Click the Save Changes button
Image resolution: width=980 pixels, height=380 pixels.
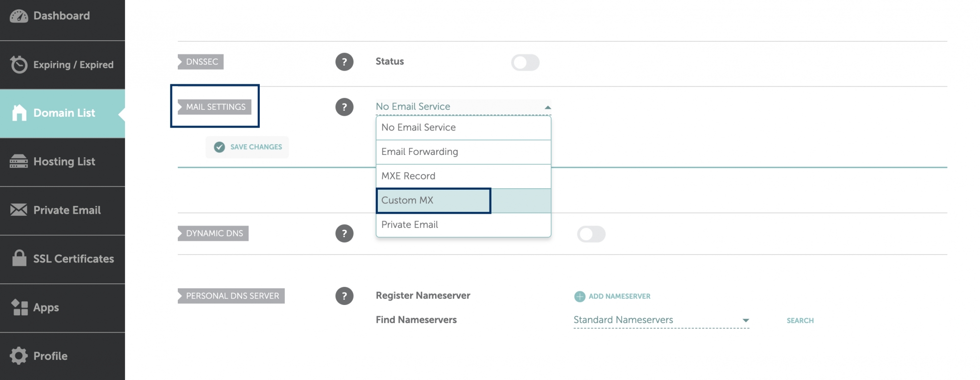[x=247, y=147]
